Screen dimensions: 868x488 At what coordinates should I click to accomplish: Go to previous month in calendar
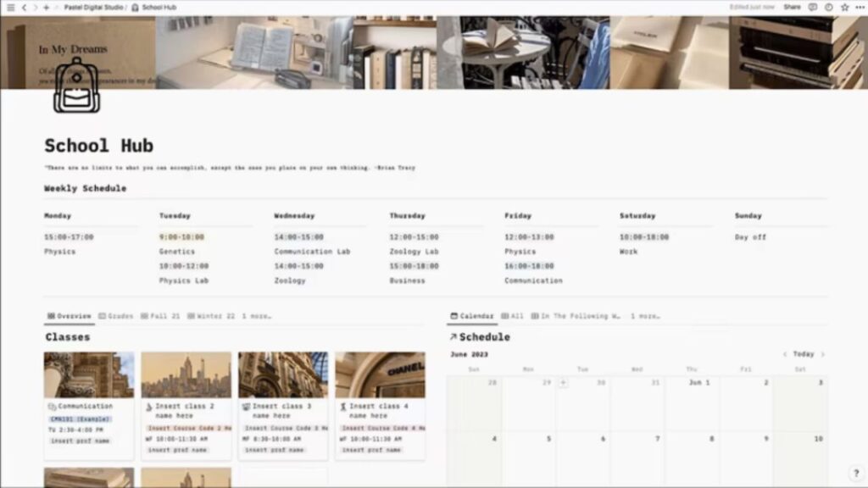[785, 354]
